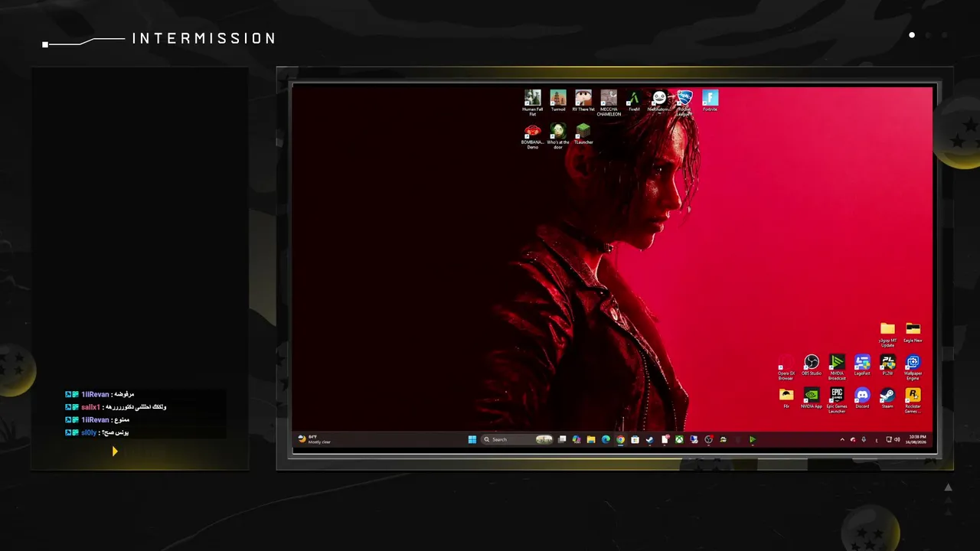The width and height of the screenshot is (980, 551).
Task: Click the sallx1 chat username
Action: tap(90, 407)
